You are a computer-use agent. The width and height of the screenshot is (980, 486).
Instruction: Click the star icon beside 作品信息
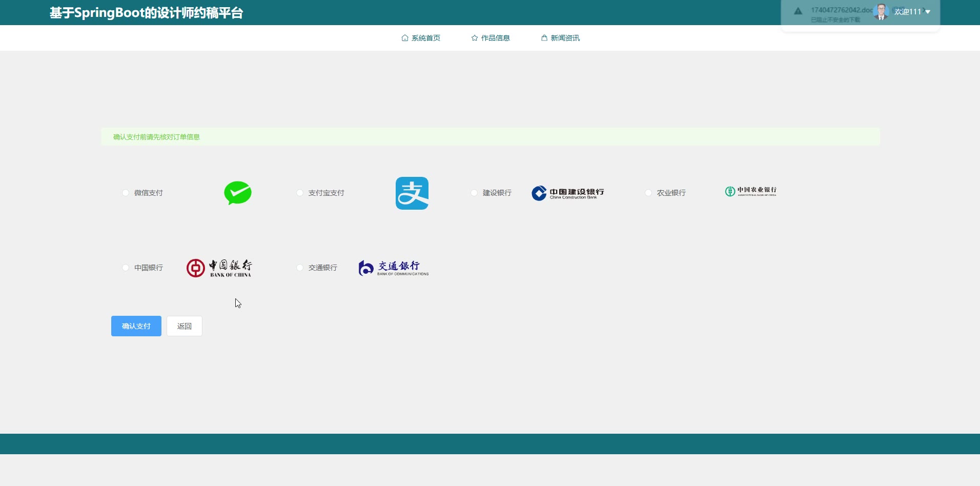475,38
